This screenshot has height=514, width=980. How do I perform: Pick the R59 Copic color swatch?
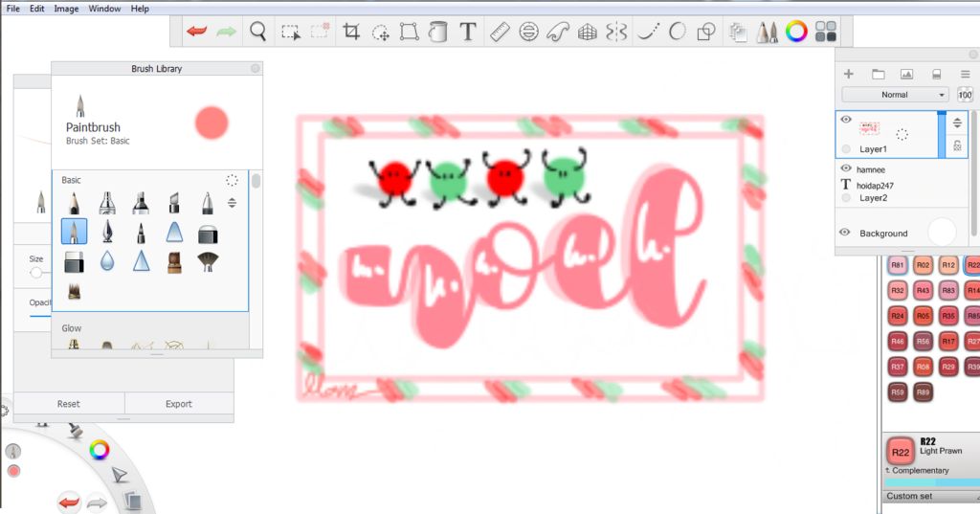coord(898,392)
